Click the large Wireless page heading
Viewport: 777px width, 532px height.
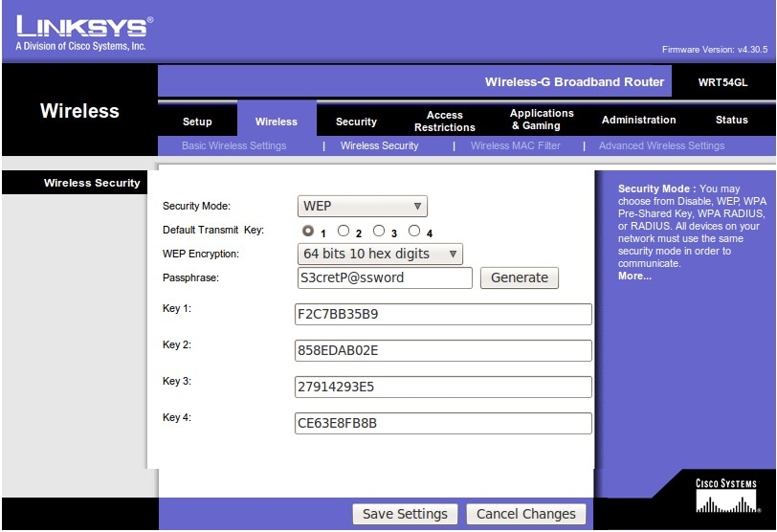pyautogui.click(x=79, y=111)
